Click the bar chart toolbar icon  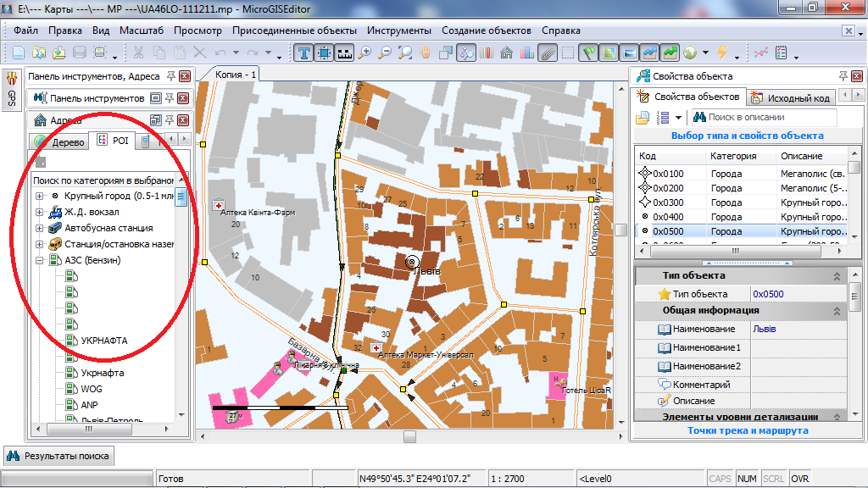(526, 53)
